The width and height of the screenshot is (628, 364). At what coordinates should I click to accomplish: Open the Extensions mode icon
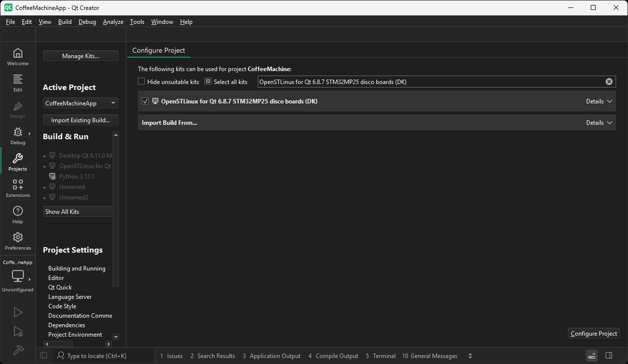coord(17,188)
